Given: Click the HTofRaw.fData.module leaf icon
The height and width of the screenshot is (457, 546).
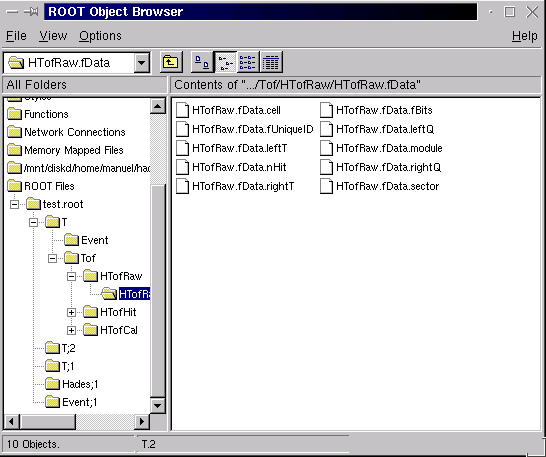Looking at the screenshot, I should click(326, 148).
